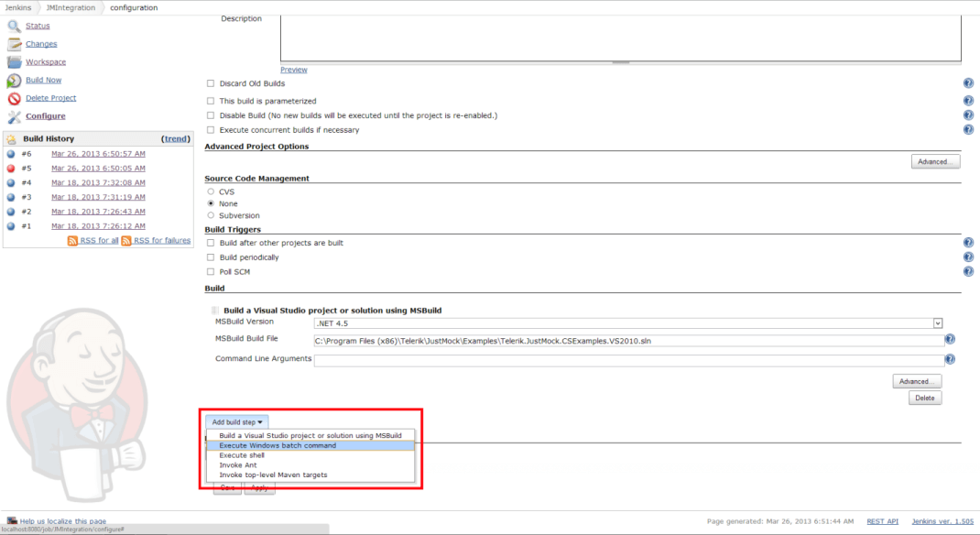Viewport: 980px width, 535px height.
Task: Click the Delete Project prohibited icon
Action: tap(14, 99)
